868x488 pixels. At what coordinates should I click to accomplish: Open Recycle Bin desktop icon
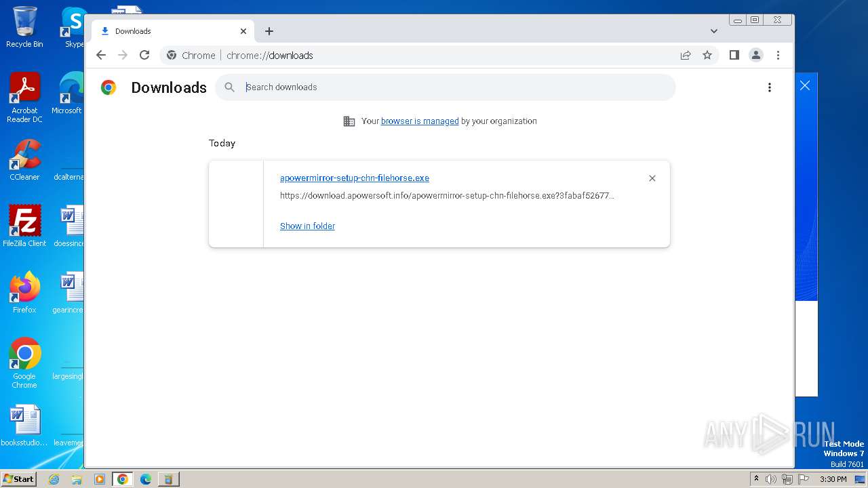24,27
